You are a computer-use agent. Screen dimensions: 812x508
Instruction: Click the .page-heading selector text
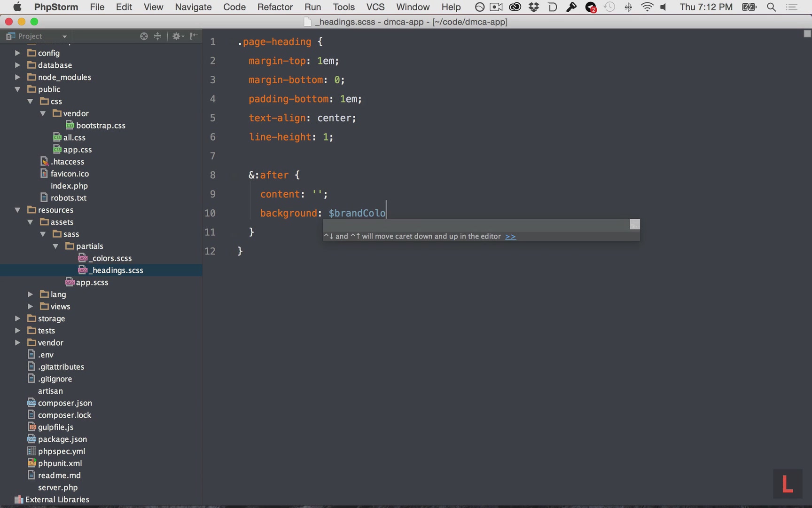coord(274,42)
